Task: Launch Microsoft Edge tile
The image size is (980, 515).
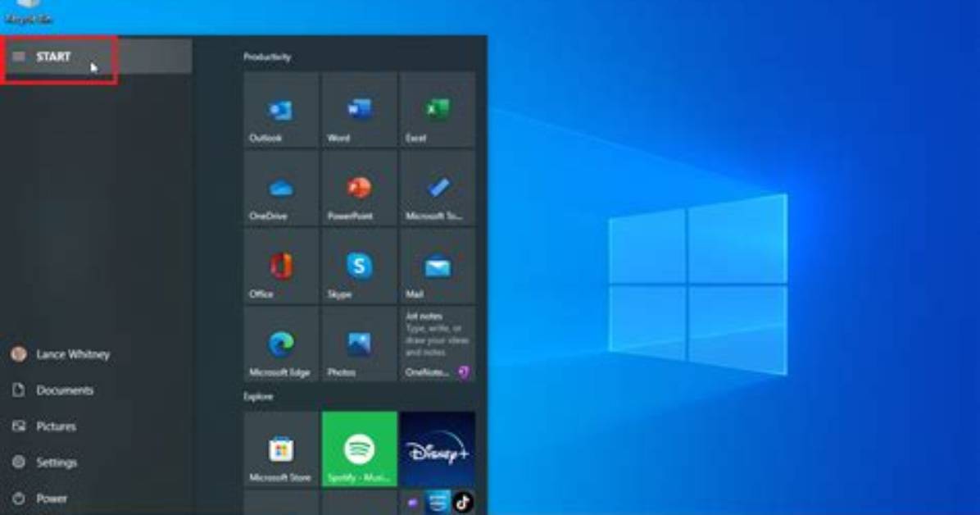Action: point(281,344)
